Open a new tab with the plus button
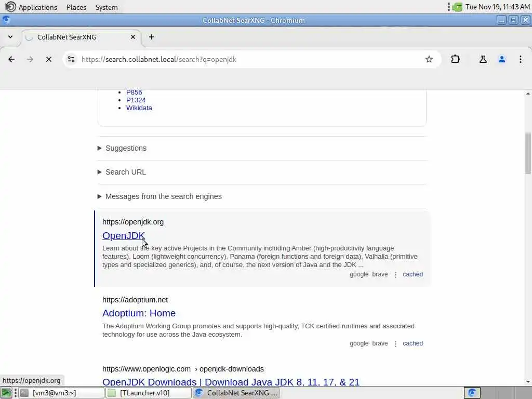Image resolution: width=532 pixels, height=399 pixels. pos(152,37)
